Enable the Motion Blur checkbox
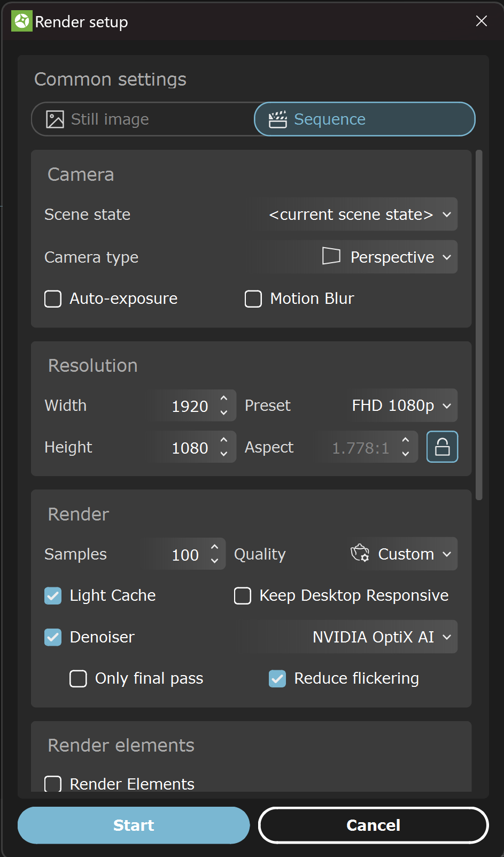This screenshot has height=857, width=504. (253, 299)
